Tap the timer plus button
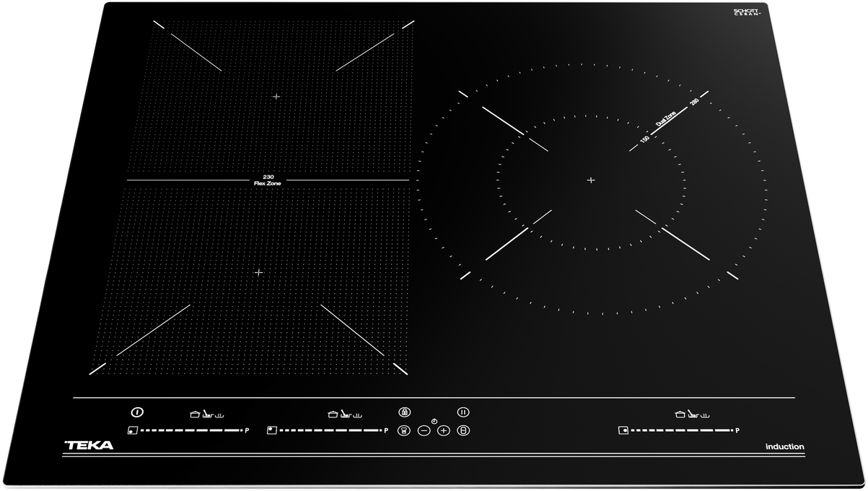Screen dimensions: 868x491 [444, 430]
